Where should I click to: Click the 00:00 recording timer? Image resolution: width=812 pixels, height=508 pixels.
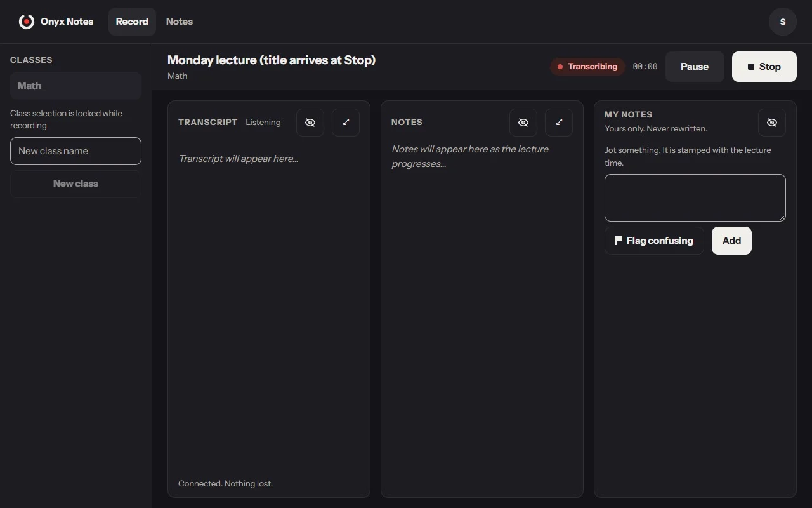[645, 67]
